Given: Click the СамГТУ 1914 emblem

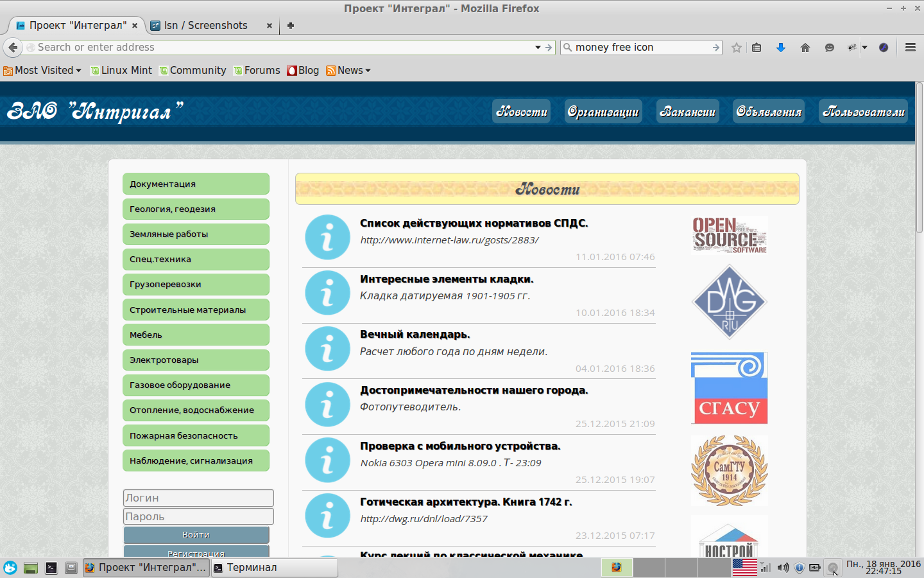Looking at the screenshot, I should [x=729, y=471].
